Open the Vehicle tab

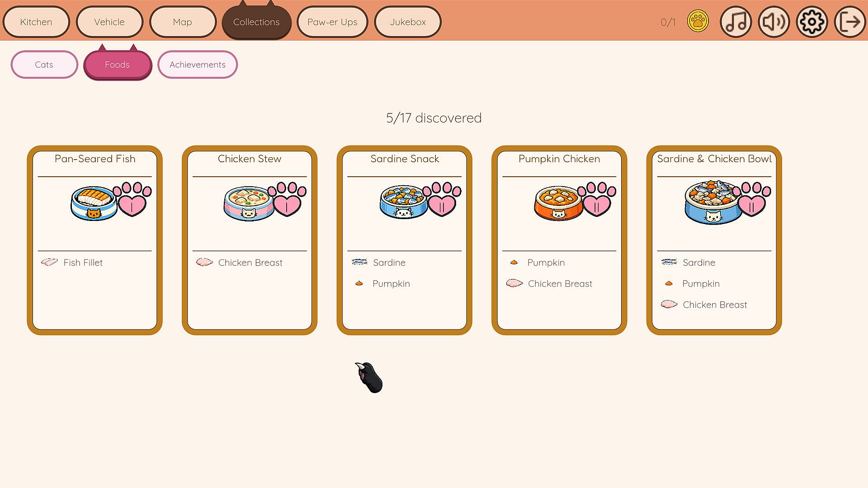click(109, 22)
